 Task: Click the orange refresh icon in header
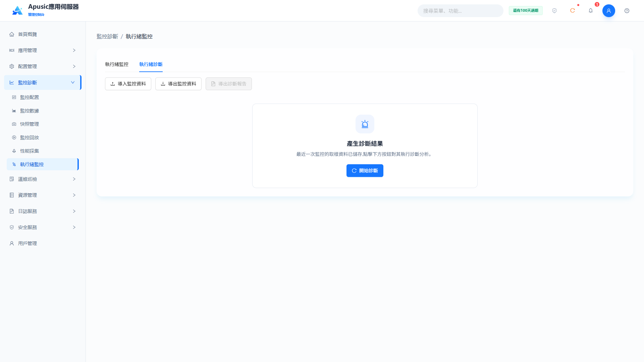coord(573,11)
